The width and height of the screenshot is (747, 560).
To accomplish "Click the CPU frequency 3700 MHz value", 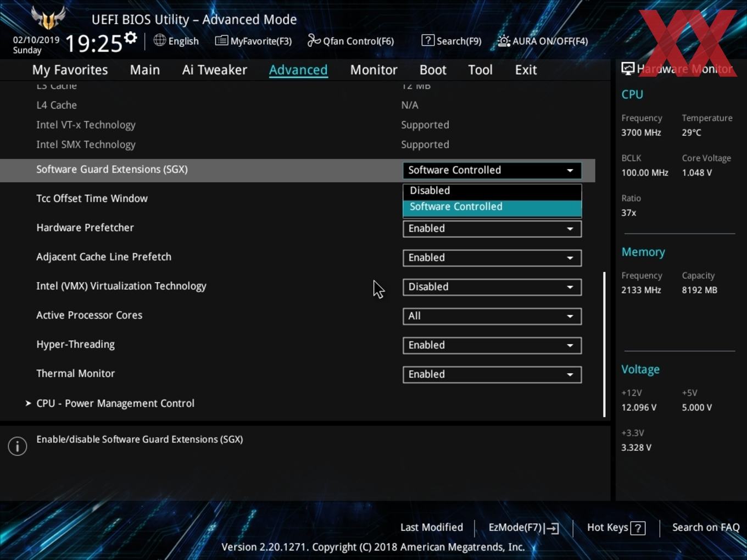I will coord(641,132).
